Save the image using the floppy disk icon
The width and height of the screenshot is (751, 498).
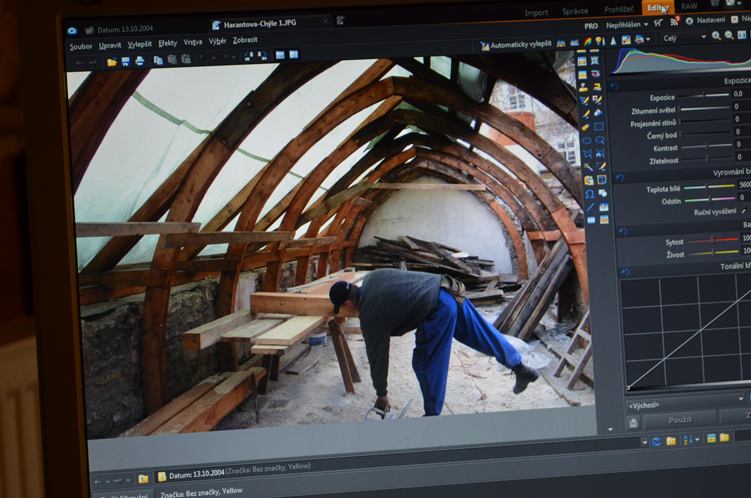[x=125, y=61]
